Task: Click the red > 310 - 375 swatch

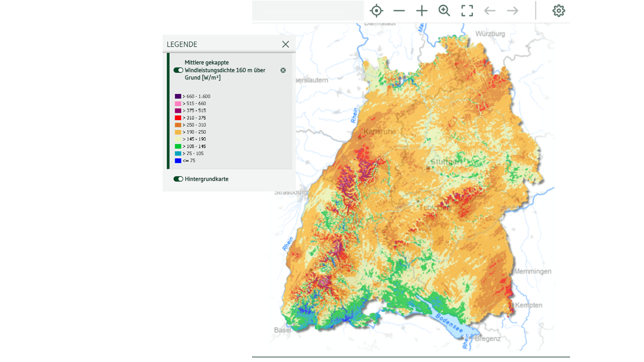Action: (x=178, y=118)
